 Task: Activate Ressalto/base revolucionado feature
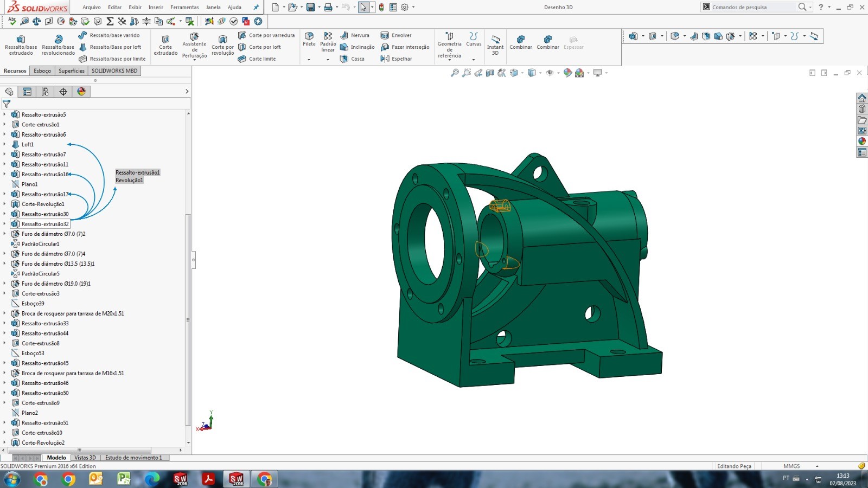point(58,45)
